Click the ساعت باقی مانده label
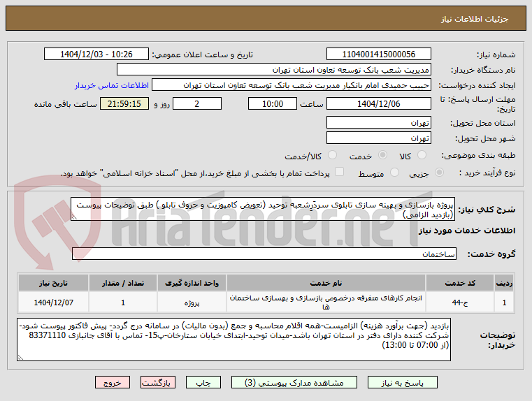This screenshot has width=532, height=401. (66, 104)
